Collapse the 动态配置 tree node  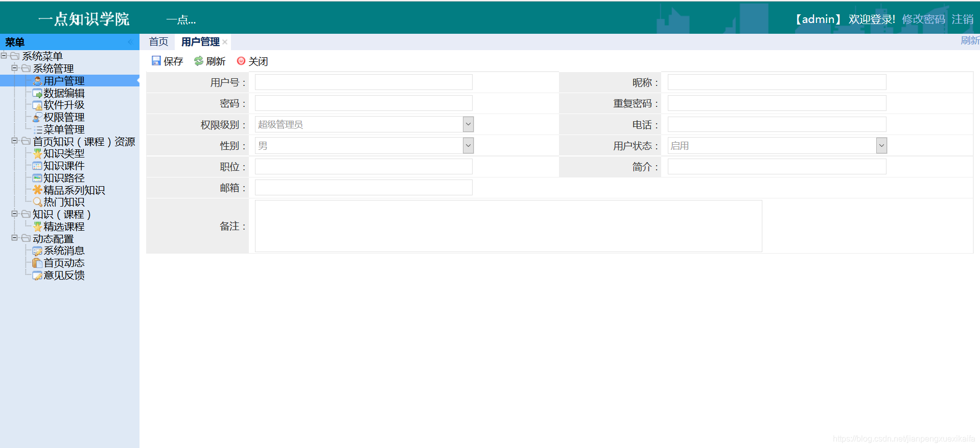14,238
